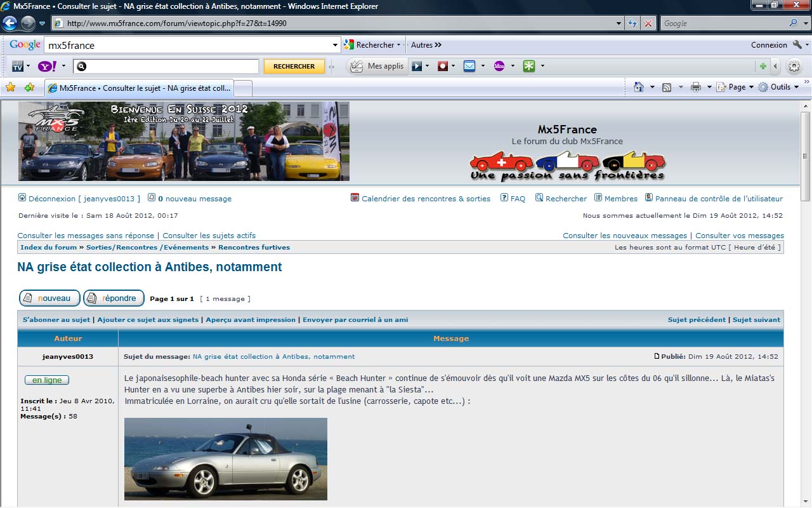Open the mail envelope toolbar icon
The image size is (812, 508).
coord(469,66)
